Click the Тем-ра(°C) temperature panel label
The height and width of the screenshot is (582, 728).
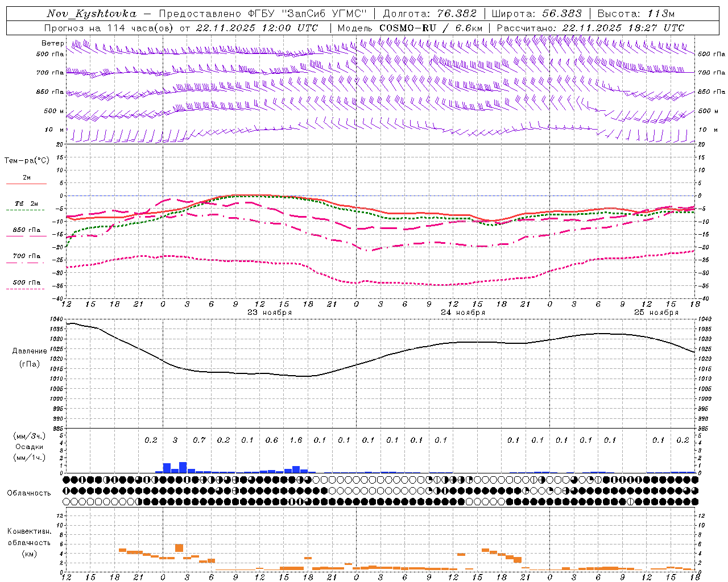point(27,161)
